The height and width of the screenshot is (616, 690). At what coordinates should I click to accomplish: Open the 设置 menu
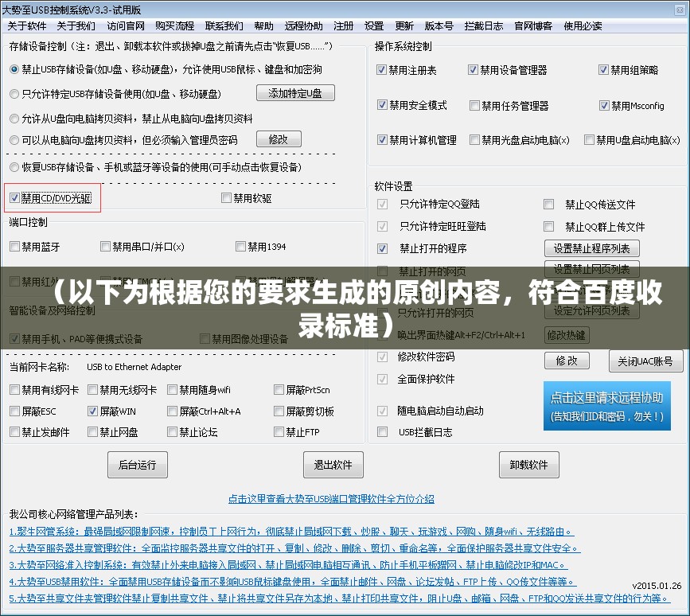point(373,25)
